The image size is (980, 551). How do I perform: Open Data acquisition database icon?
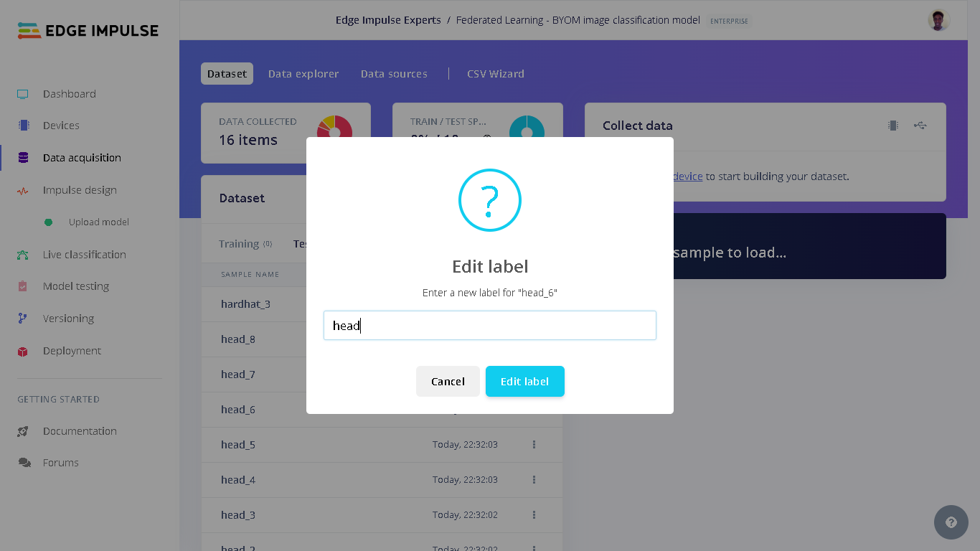(23, 158)
